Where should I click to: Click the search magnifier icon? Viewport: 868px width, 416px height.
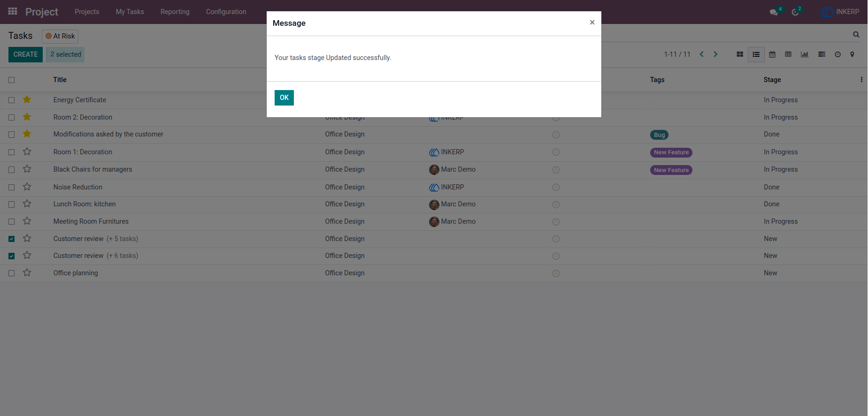pos(856,35)
